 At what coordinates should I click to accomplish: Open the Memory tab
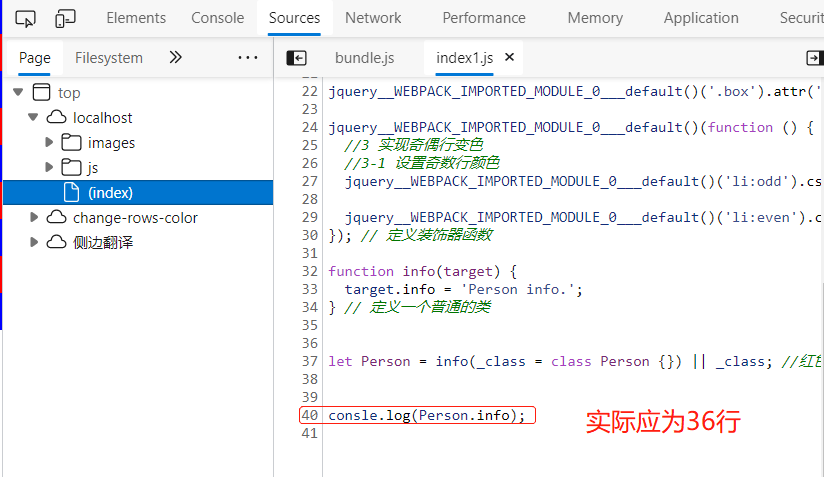[595, 18]
